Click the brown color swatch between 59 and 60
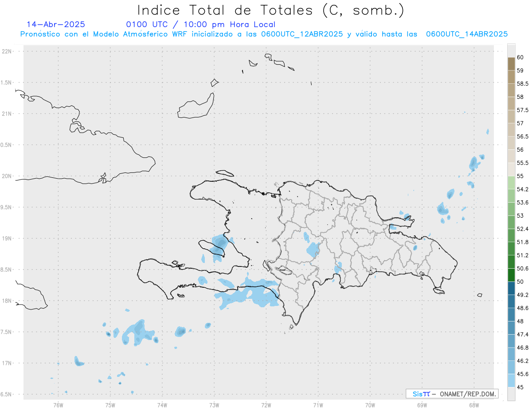Viewport: 532px width, 411px height. [x=511, y=64]
